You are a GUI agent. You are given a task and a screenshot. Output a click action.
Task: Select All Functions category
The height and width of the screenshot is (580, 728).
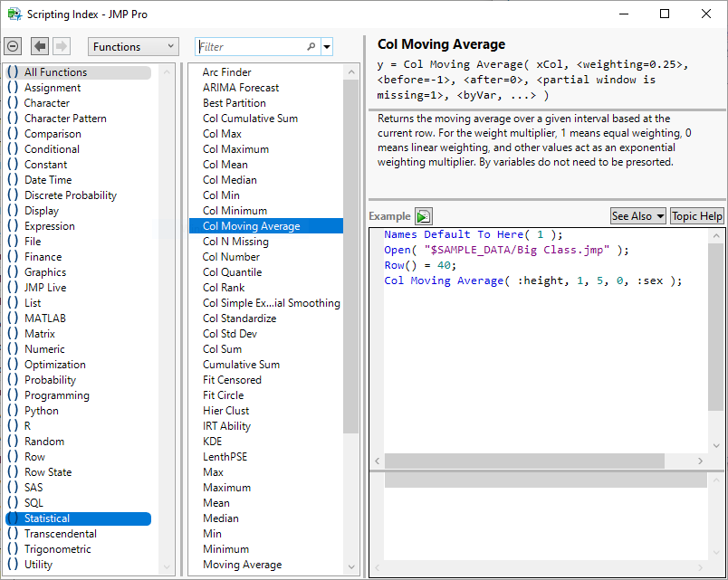55,72
